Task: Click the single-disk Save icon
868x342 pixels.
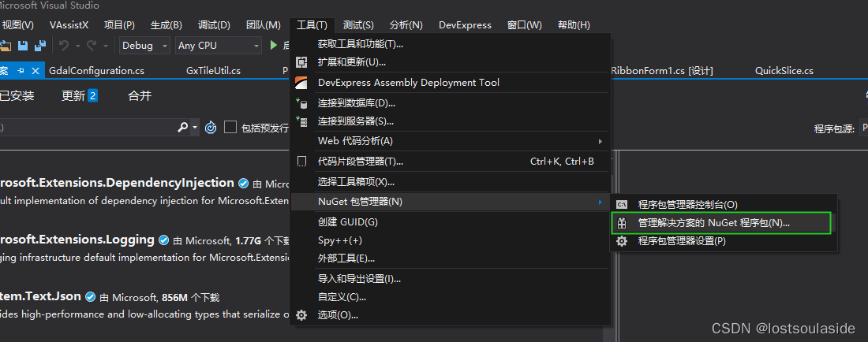Action: tap(23, 45)
